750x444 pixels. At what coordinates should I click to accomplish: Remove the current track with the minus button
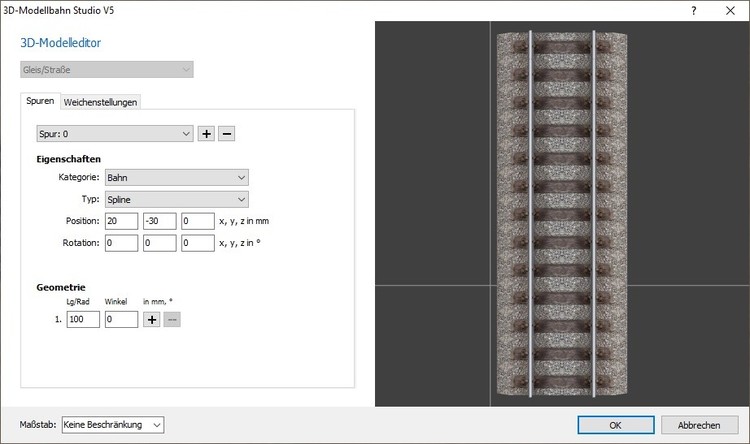pos(227,134)
